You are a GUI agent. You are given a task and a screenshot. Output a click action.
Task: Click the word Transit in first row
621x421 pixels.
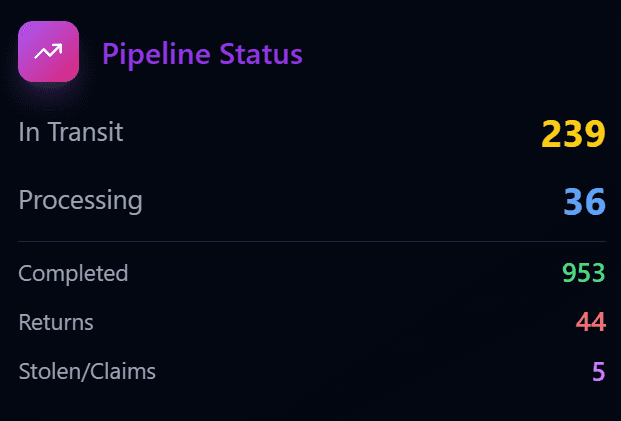coord(84,132)
